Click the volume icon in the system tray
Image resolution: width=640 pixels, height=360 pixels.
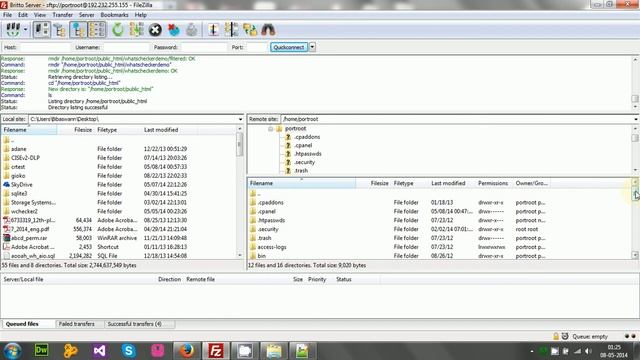tap(588, 351)
